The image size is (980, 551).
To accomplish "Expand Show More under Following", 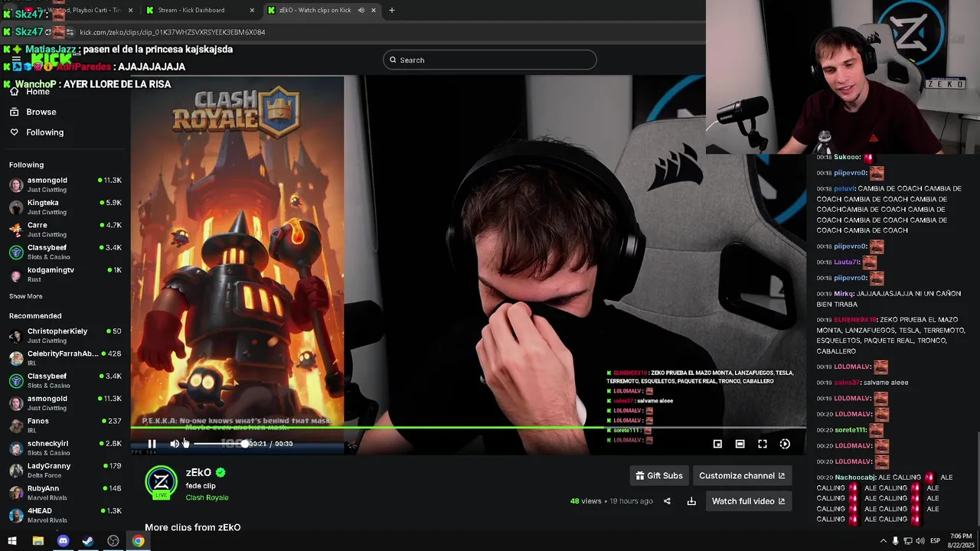I will point(26,296).
